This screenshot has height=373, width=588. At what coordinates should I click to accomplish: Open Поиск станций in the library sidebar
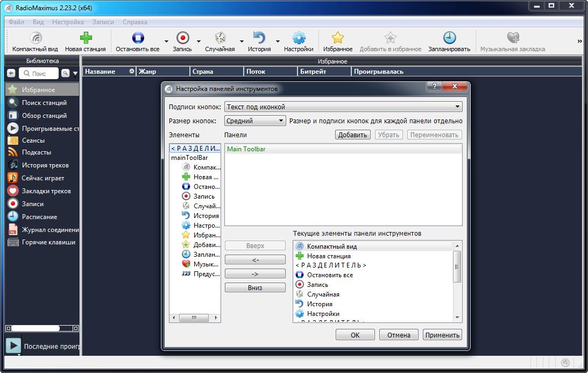[42, 102]
